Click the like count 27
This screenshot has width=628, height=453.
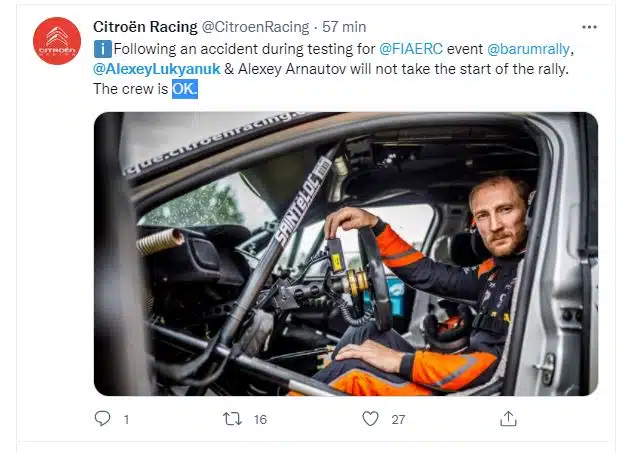pos(398,419)
